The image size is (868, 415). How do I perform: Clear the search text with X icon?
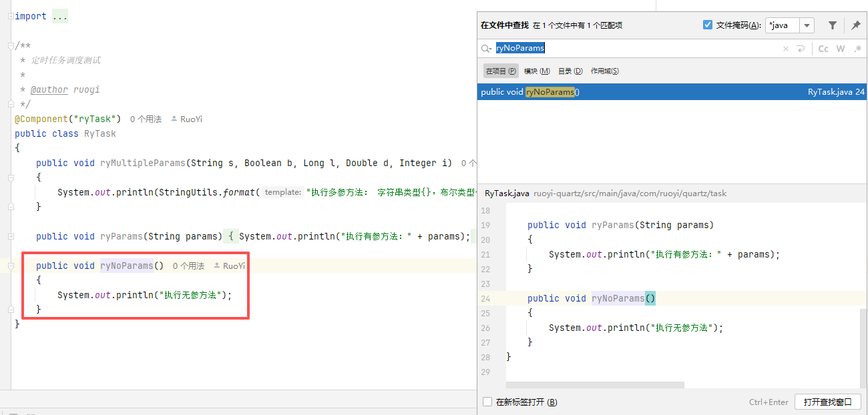(x=785, y=49)
